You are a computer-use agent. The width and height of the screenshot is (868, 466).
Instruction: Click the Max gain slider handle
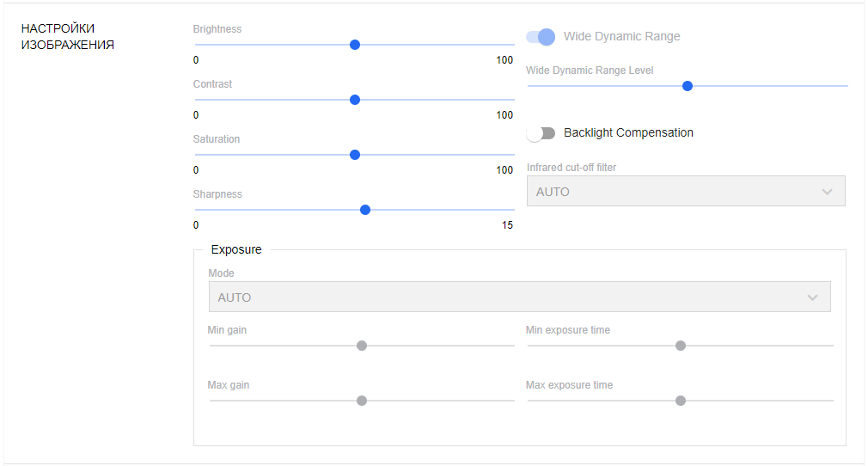pos(362,401)
